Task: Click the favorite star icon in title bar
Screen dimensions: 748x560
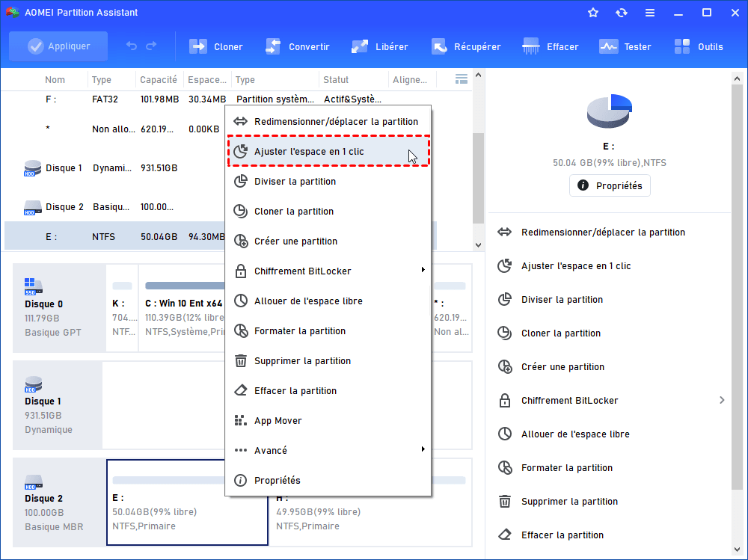Action: (x=593, y=13)
